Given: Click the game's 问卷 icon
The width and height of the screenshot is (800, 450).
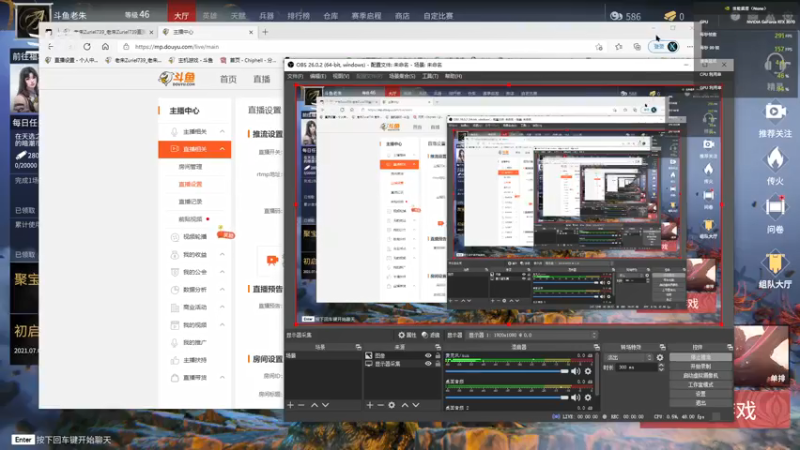Looking at the screenshot, I should pos(775,207).
